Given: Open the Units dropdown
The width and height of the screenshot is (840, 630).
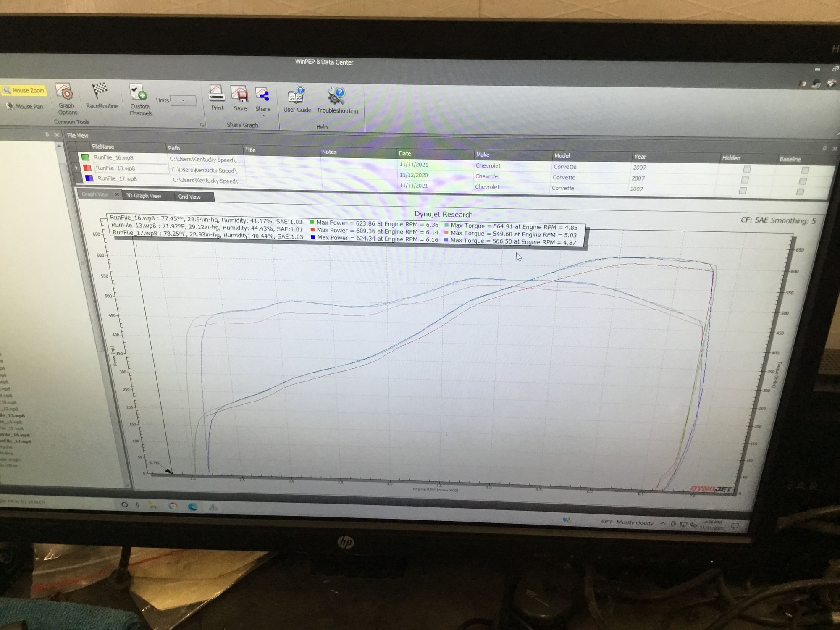Looking at the screenshot, I should (183, 101).
